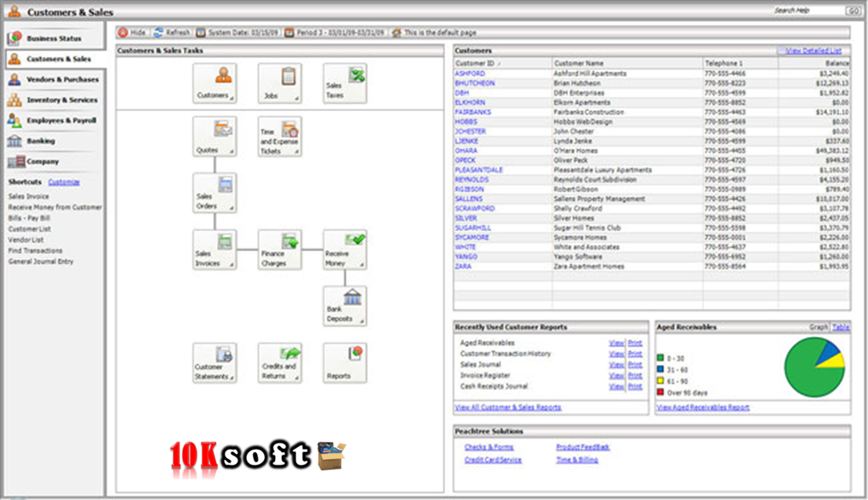Print the Cash Receipts Journal report
868x500 pixels.
point(635,386)
